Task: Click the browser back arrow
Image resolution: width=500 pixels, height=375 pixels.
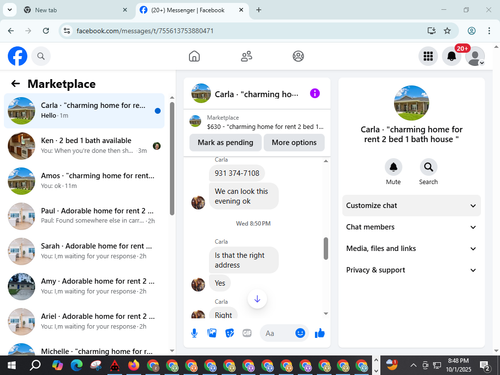Action: [x=11, y=31]
